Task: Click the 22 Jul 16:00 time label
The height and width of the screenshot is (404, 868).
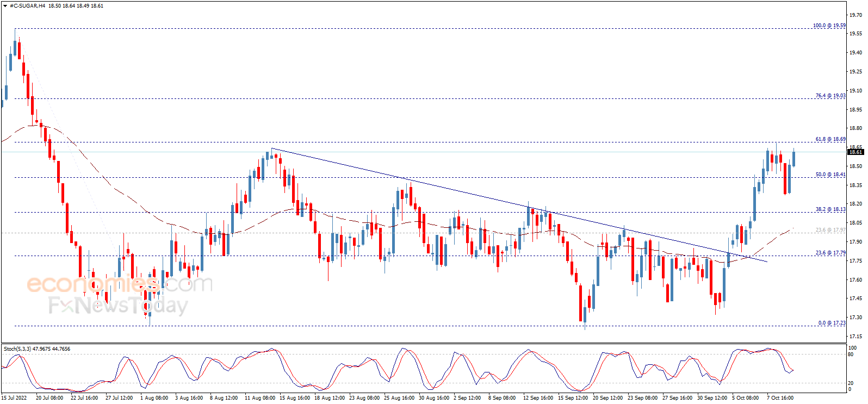Action: 84,398
